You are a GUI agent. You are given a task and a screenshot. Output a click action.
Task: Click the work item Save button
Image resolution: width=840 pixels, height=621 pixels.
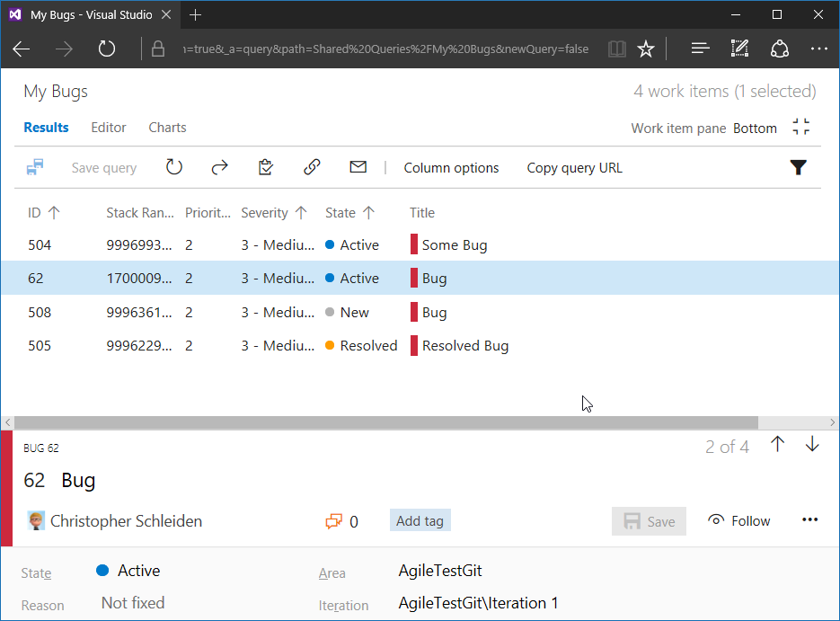649,521
